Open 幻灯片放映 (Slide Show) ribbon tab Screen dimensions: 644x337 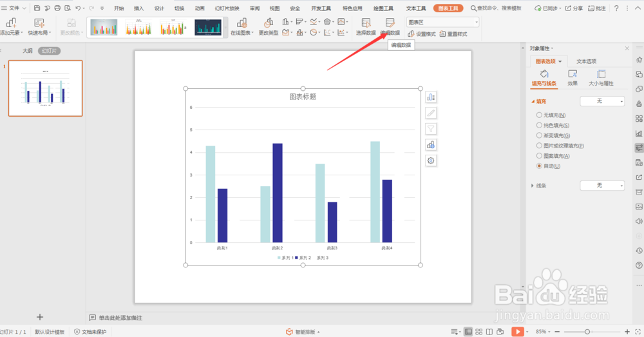click(x=227, y=8)
